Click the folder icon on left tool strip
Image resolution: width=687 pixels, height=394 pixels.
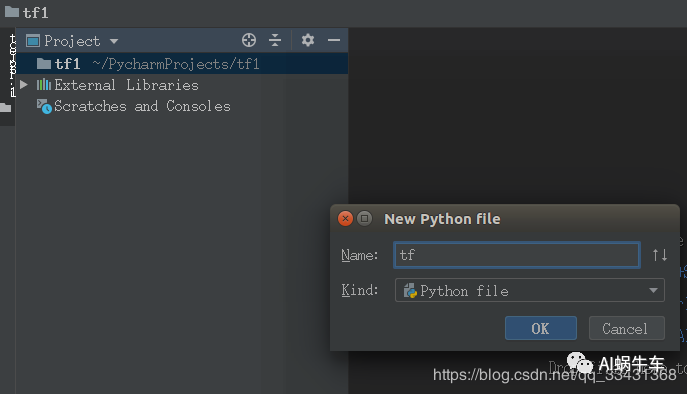click(x=6, y=107)
